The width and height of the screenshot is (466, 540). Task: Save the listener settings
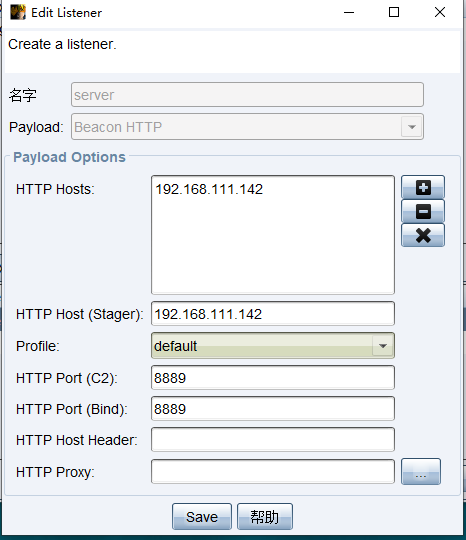tap(202, 517)
